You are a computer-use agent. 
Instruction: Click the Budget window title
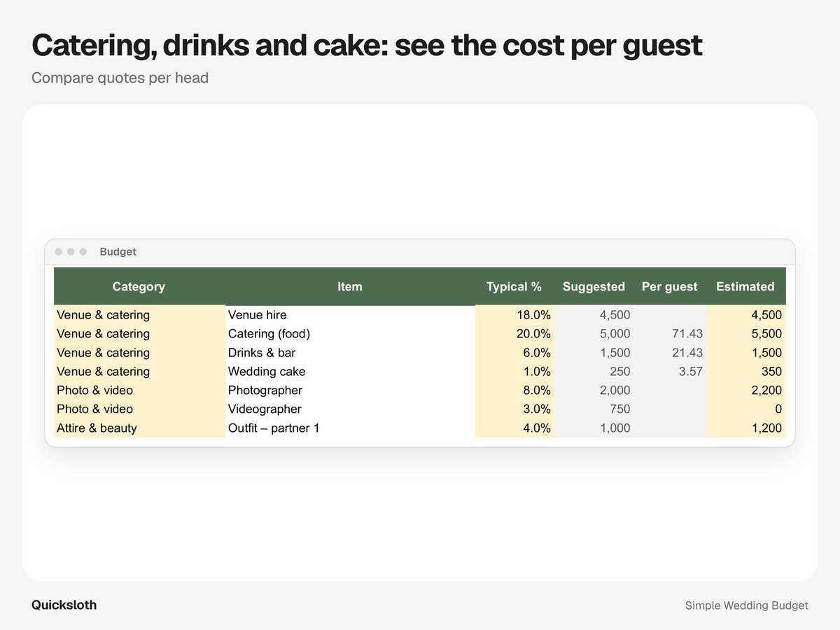pos(118,252)
